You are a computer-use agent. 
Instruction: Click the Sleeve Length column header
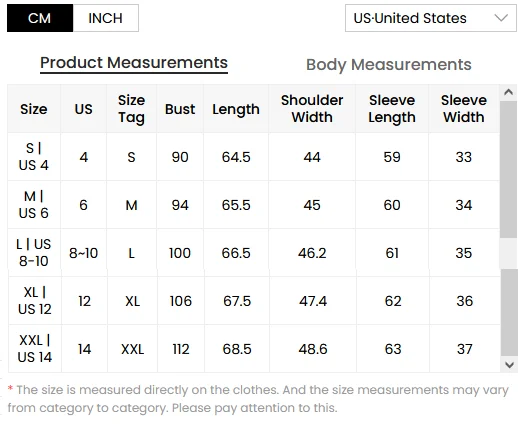[x=392, y=109]
